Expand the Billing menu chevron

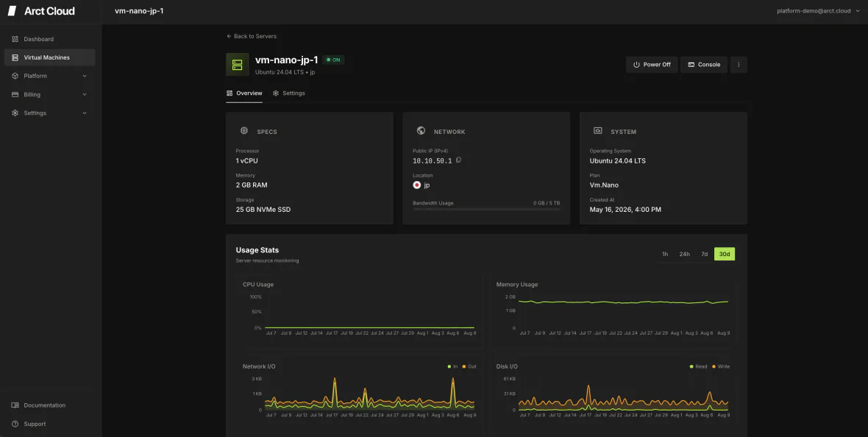click(x=85, y=95)
